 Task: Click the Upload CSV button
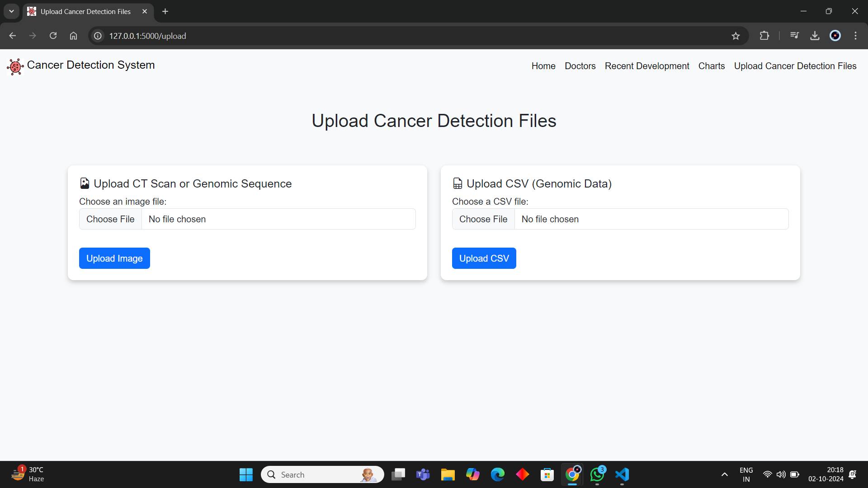(484, 258)
